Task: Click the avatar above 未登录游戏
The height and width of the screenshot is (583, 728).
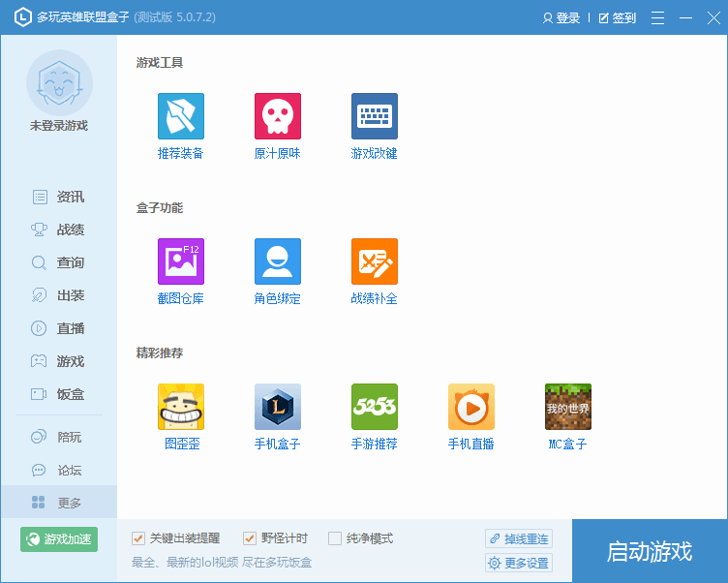Action: (x=59, y=82)
